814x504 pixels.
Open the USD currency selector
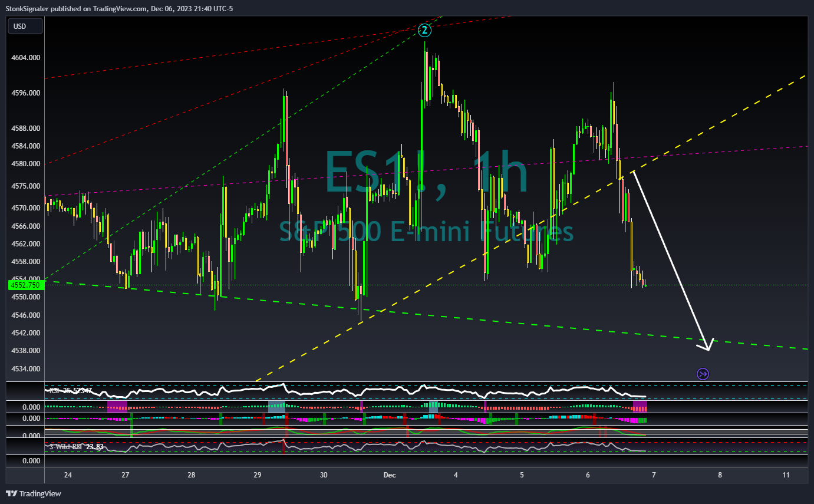[x=25, y=26]
